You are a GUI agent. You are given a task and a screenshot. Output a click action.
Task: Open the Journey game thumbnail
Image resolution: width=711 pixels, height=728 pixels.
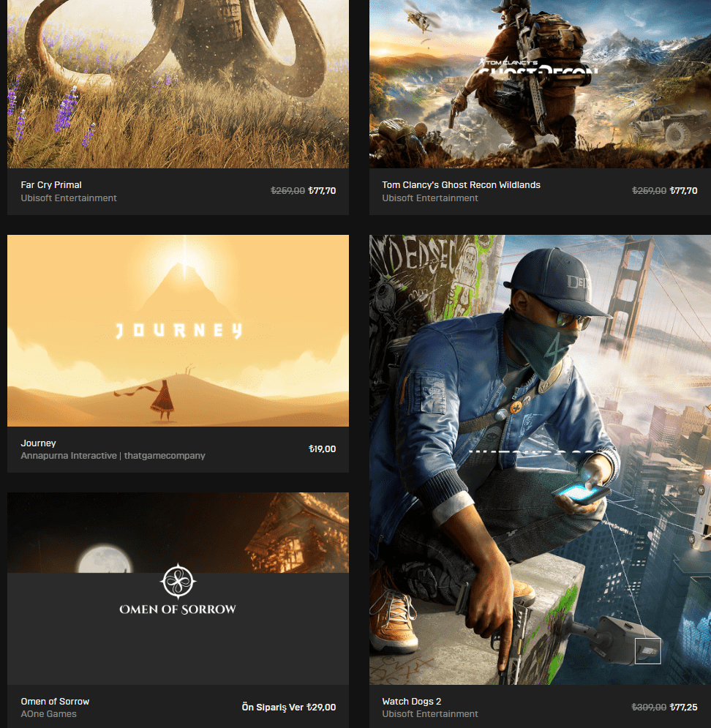[x=177, y=330]
